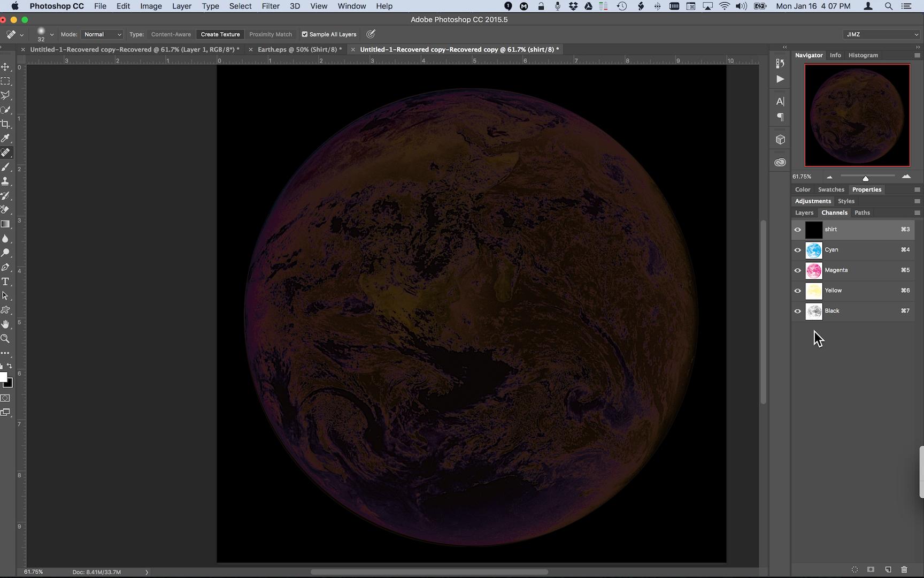This screenshot has height=578, width=924.
Task: Select the Move tool
Action: (6, 67)
